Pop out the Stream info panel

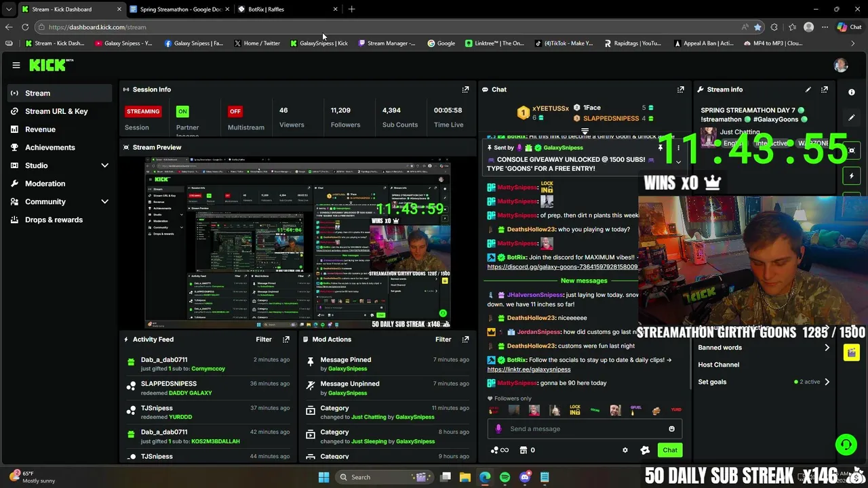(824, 89)
